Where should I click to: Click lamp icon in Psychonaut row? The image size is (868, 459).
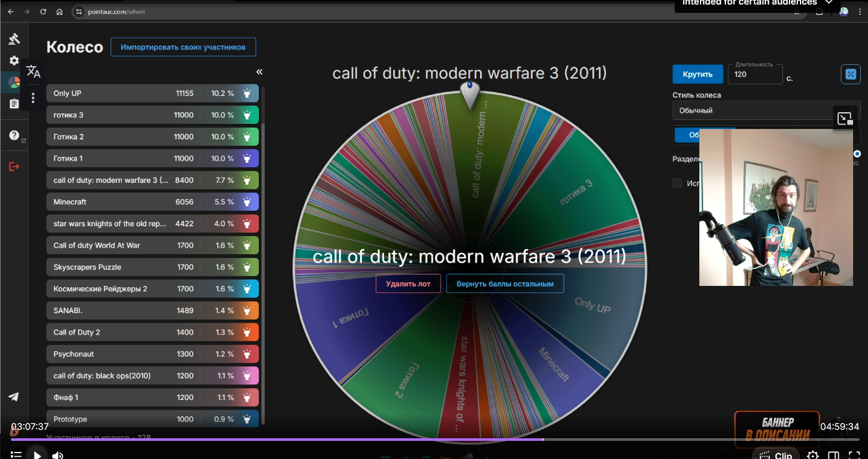(247, 354)
